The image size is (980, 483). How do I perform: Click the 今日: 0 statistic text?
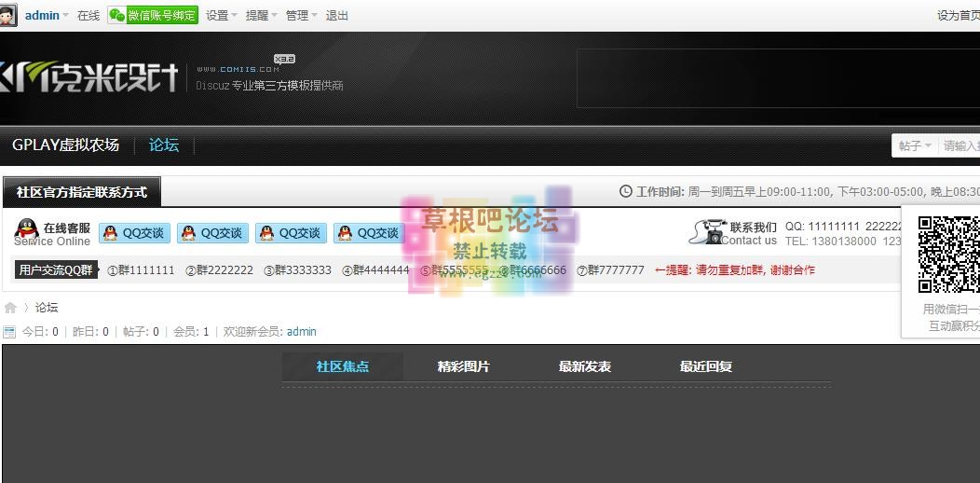tap(40, 332)
